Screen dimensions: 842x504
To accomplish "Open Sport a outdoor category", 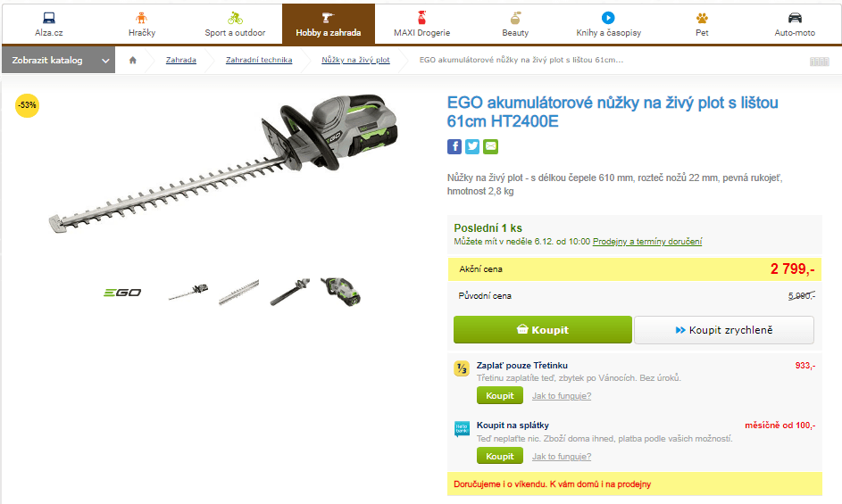I will 235,24.
